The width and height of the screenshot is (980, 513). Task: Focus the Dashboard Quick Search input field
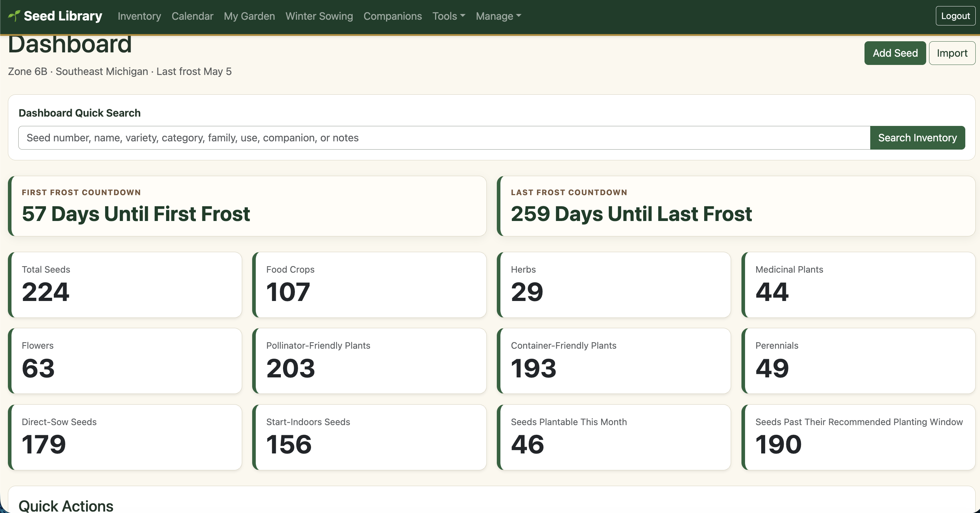tap(444, 138)
